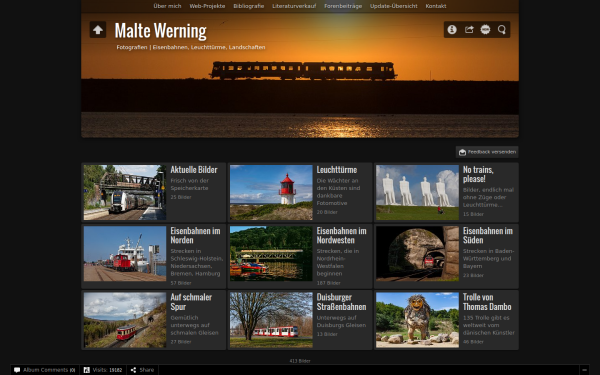Open the Über mich menu item
Screen dimensions: 600x375
click(x=167, y=6)
